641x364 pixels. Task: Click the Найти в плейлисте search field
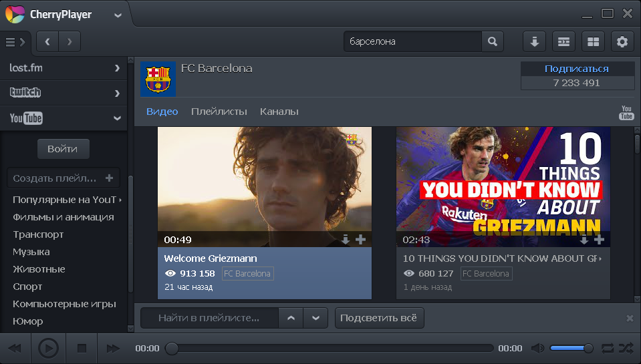point(210,318)
